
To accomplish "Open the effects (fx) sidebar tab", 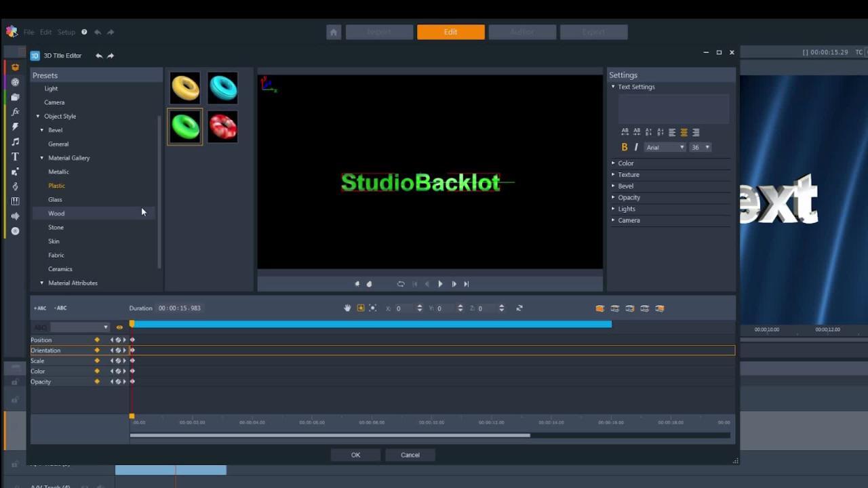I will tap(15, 112).
